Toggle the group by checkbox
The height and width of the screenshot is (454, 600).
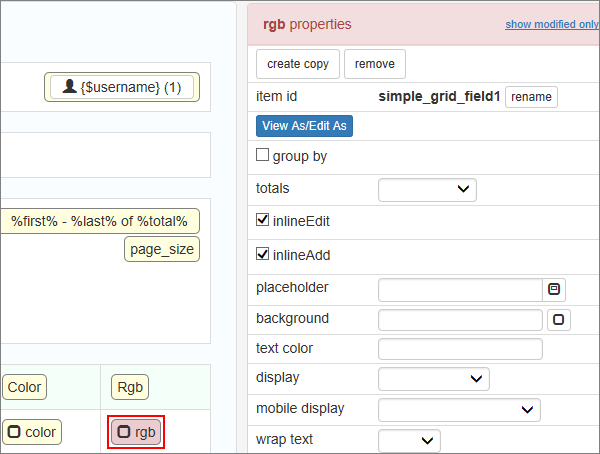coord(263,156)
